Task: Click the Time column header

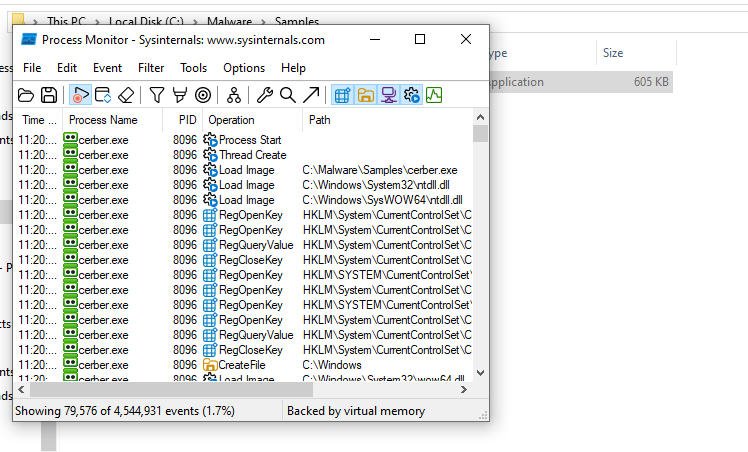Action: (39, 120)
